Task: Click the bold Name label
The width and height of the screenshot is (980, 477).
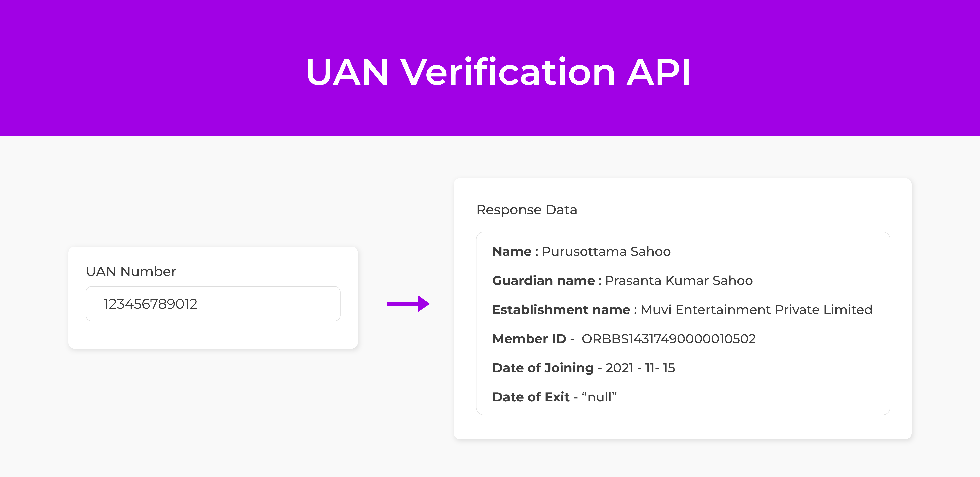Action: (512, 252)
